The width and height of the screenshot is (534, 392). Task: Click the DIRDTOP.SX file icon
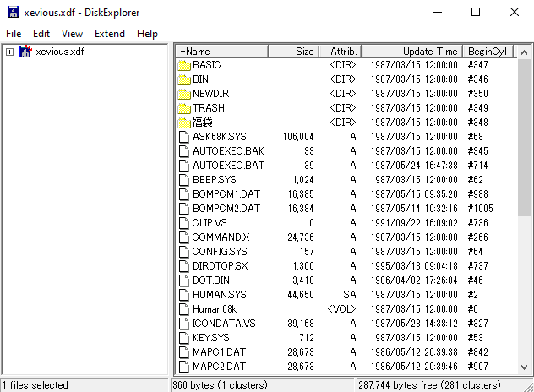pos(184,266)
